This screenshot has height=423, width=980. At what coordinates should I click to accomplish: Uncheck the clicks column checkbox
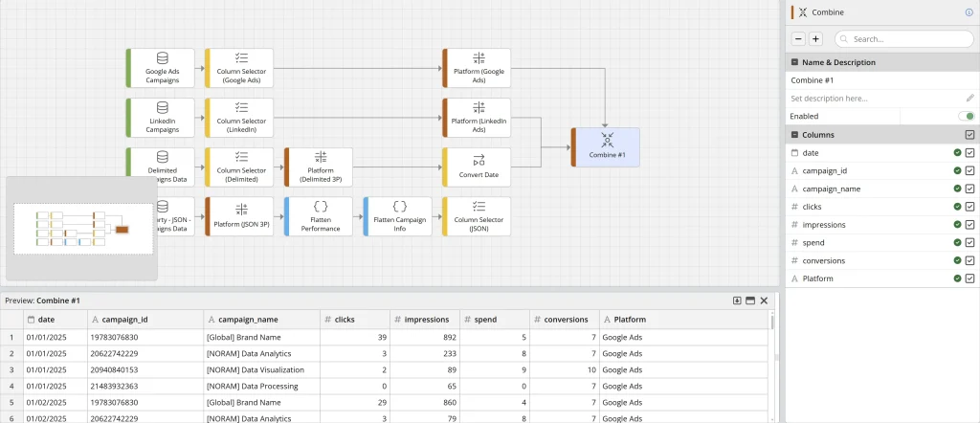pyautogui.click(x=970, y=206)
